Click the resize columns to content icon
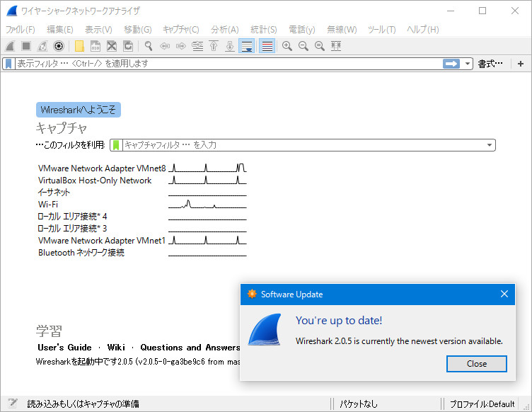This screenshot has height=412, width=532. click(x=336, y=46)
